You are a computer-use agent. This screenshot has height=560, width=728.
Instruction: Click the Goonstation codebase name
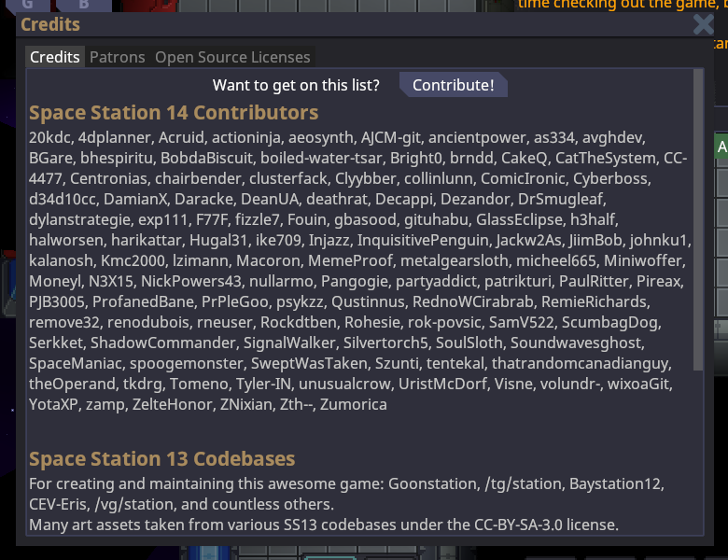point(432,483)
